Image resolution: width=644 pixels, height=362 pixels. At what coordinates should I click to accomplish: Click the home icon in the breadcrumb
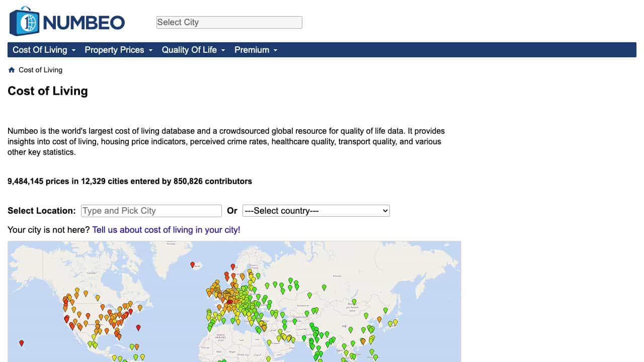tap(12, 70)
